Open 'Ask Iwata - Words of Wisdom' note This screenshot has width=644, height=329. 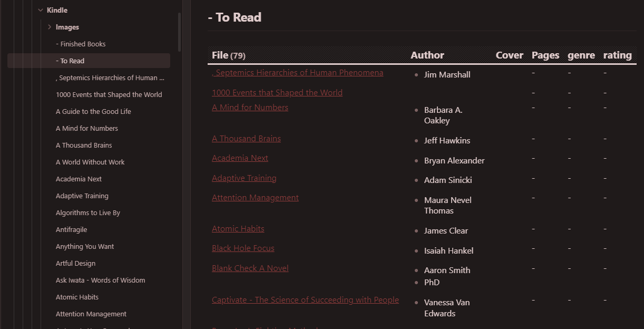coord(100,280)
